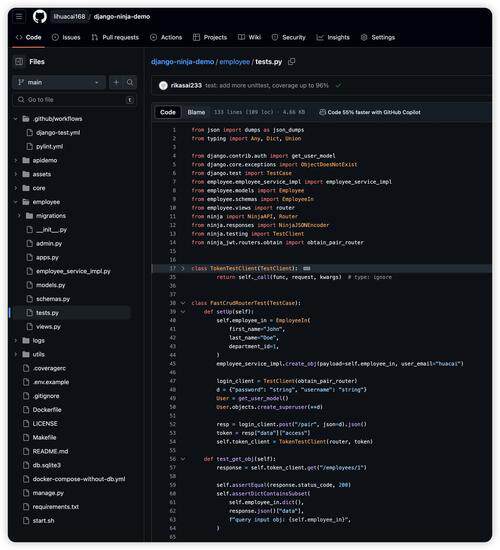Image resolution: width=500 pixels, height=550 pixels.
Task: Open .env.example file
Action: pos(51,382)
